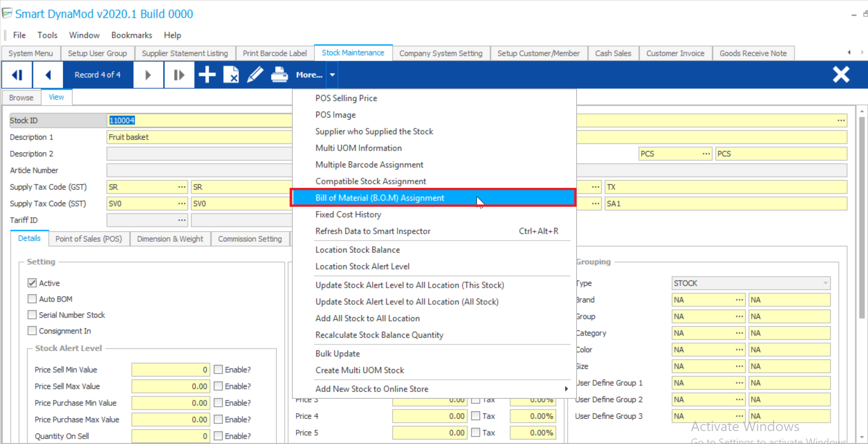
Task: Enable Price Sell Max Value alert
Action: [x=218, y=386]
